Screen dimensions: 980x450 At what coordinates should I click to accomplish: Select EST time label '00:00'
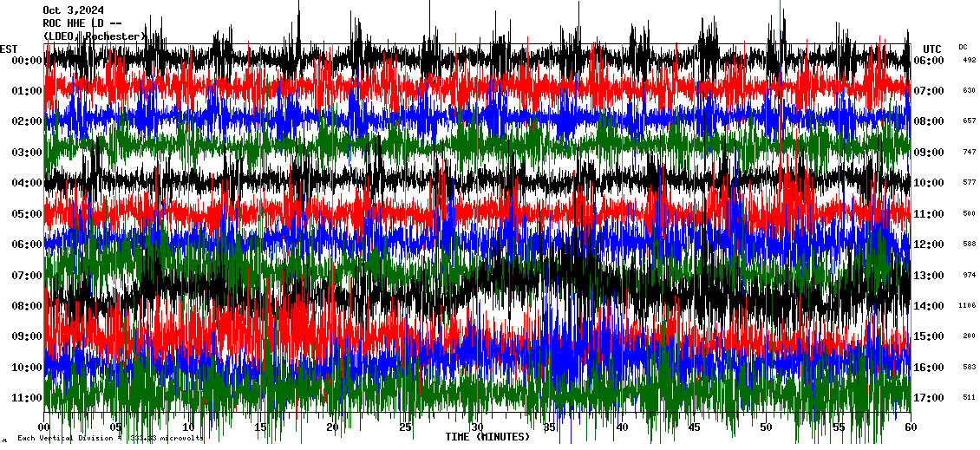pos(27,60)
